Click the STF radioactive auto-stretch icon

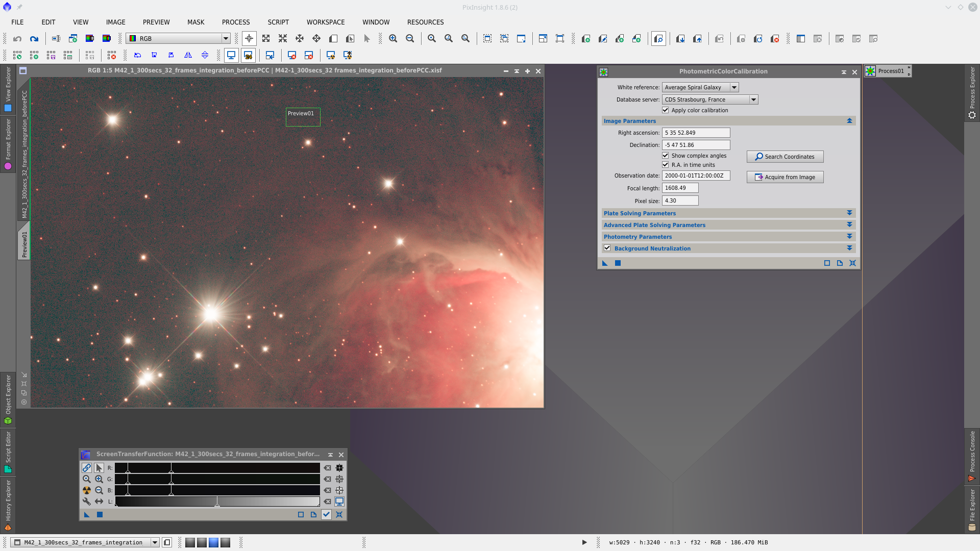[87, 490]
